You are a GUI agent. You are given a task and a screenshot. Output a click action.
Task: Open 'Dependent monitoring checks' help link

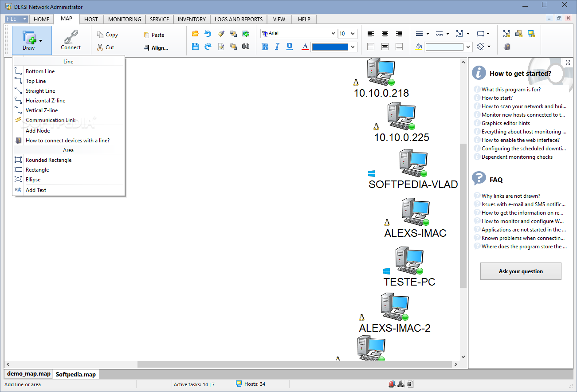click(x=517, y=157)
